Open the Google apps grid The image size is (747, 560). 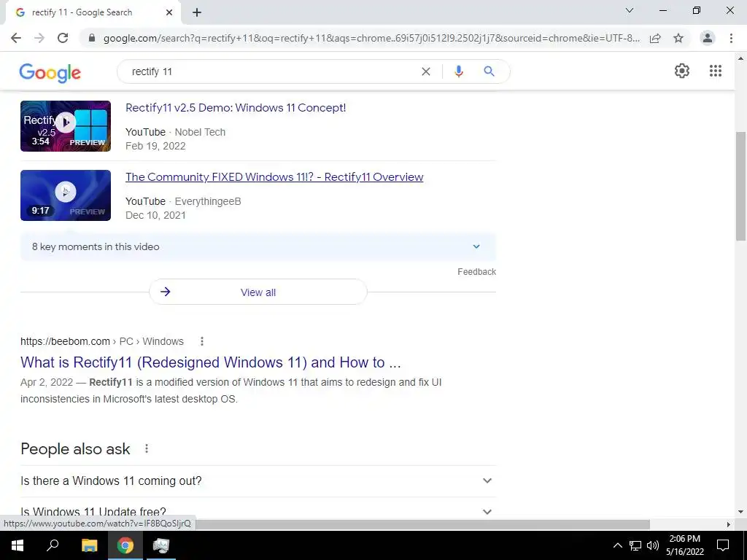coord(716,71)
